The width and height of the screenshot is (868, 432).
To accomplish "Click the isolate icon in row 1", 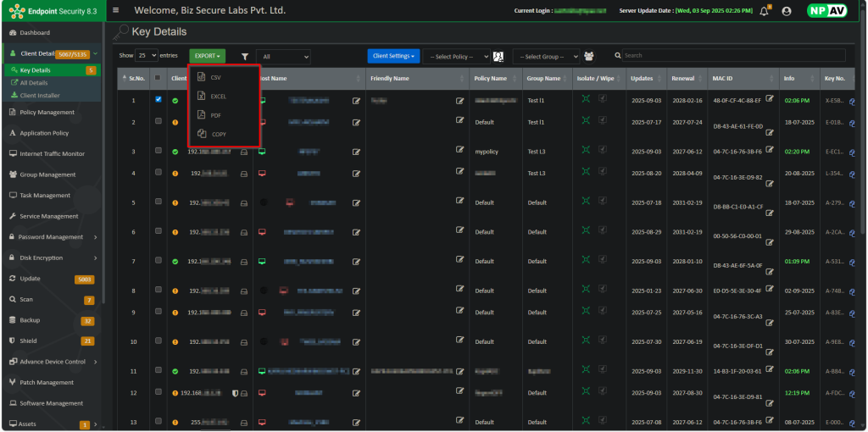I will [x=585, y=99].
